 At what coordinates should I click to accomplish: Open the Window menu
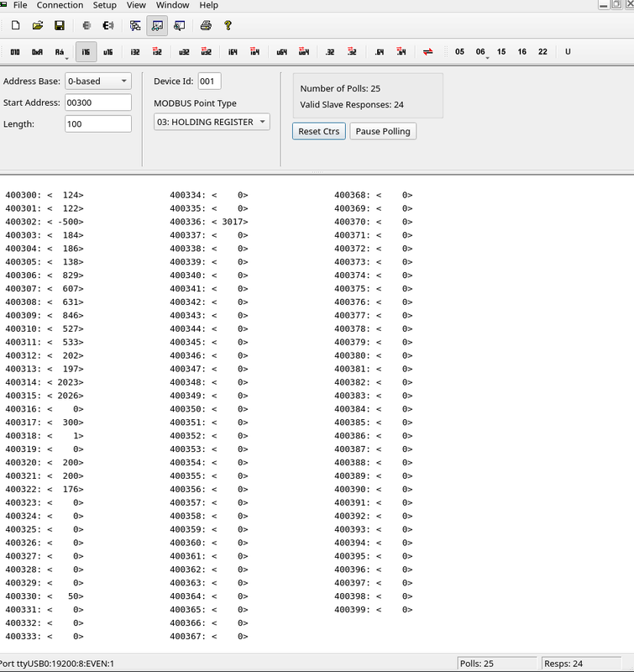[x=173, y=5]
